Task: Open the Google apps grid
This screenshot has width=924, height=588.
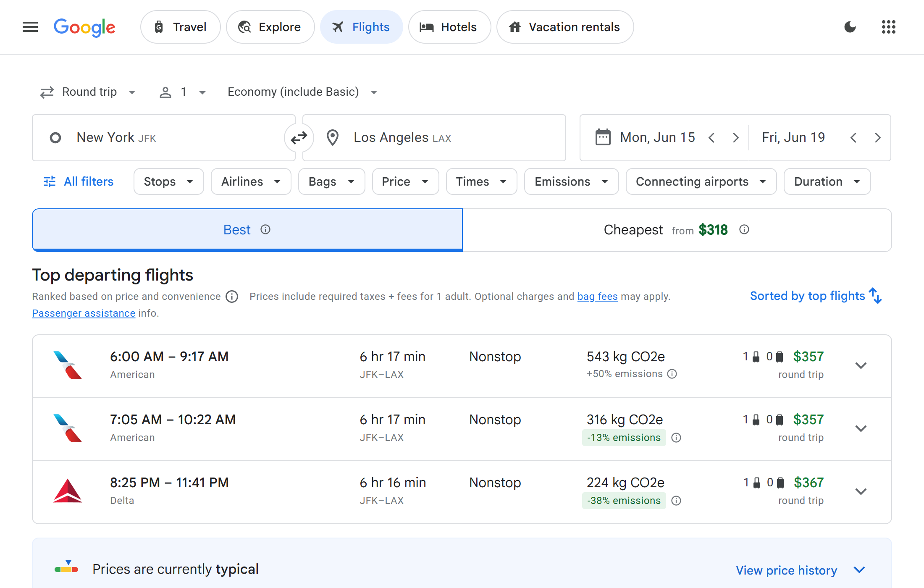Action: 888,27
